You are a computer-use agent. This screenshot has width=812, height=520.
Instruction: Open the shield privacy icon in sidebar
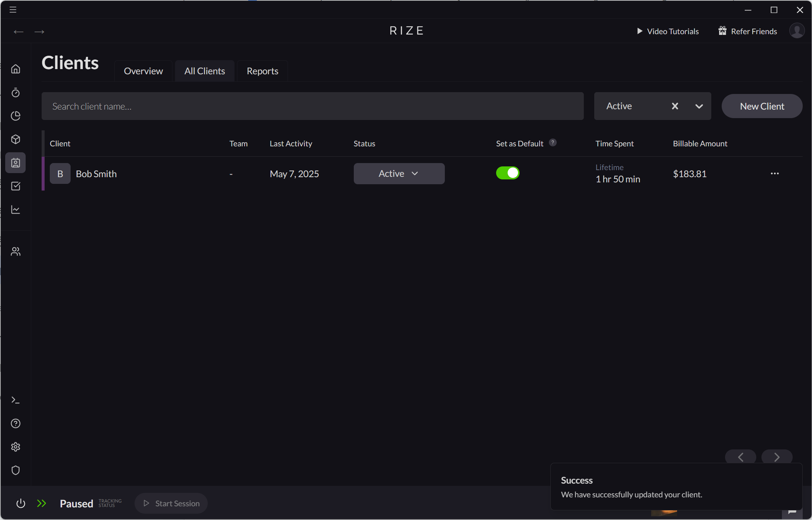click(x=16, y=470)
